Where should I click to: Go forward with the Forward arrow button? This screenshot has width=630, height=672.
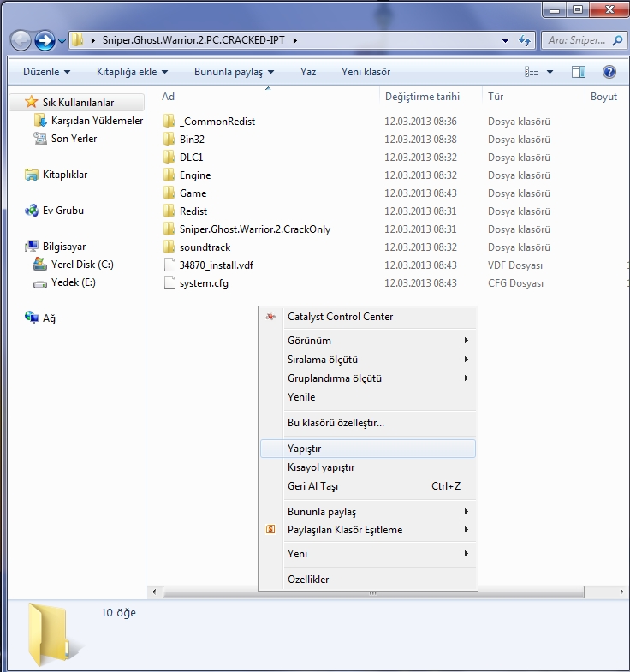pyautogui.click(x=45, y=41)
